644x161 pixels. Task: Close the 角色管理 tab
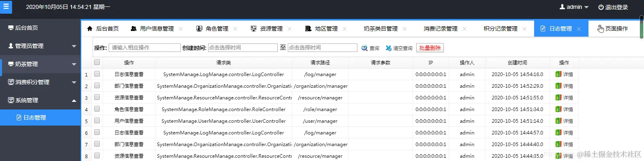[x=235, y=29]
